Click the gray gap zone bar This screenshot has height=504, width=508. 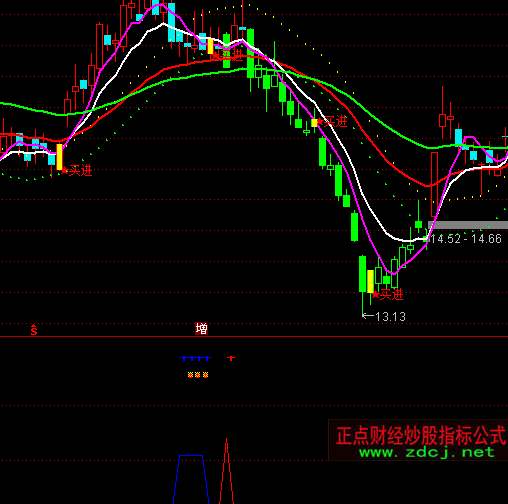pos(468,225)
